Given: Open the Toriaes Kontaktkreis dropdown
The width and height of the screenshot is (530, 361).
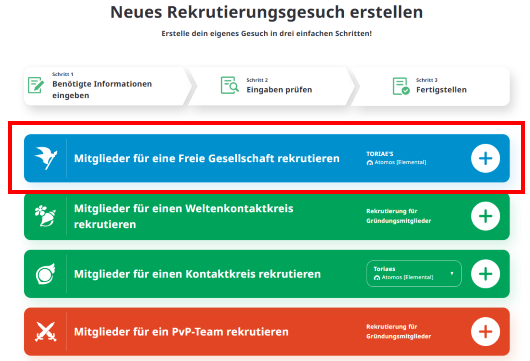Looking at the screenshot, I should pos(414,273).
